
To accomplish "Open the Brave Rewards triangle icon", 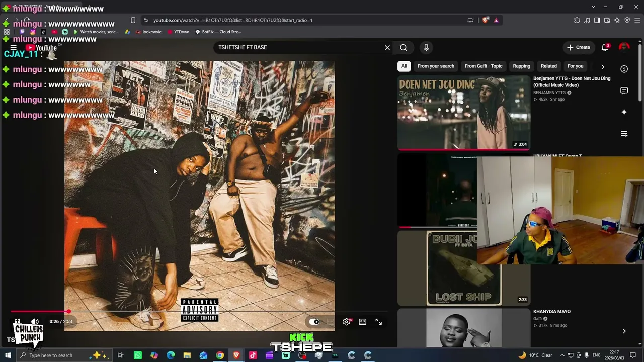I will click(x=496, y=20).
